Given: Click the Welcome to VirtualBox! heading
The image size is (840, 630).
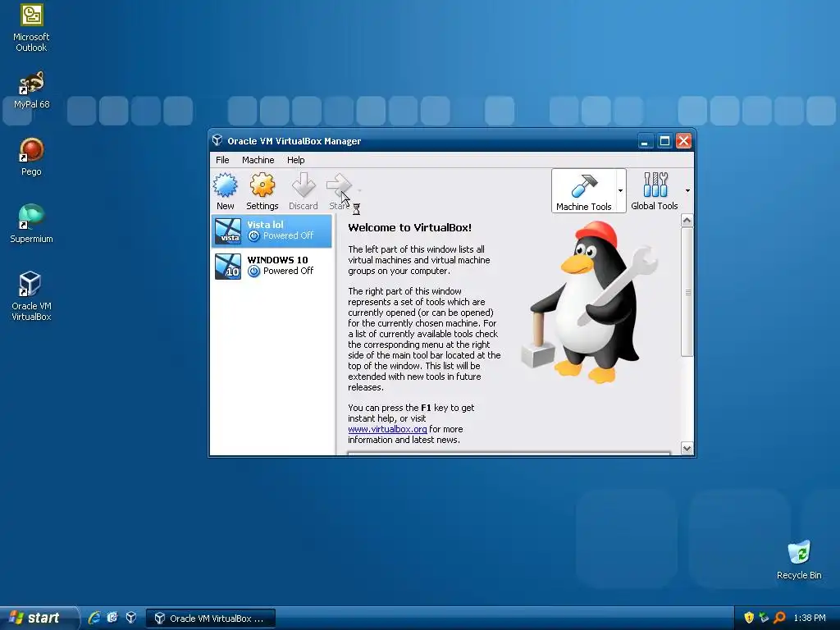Looking at the screenshot, I should [410, 227].
